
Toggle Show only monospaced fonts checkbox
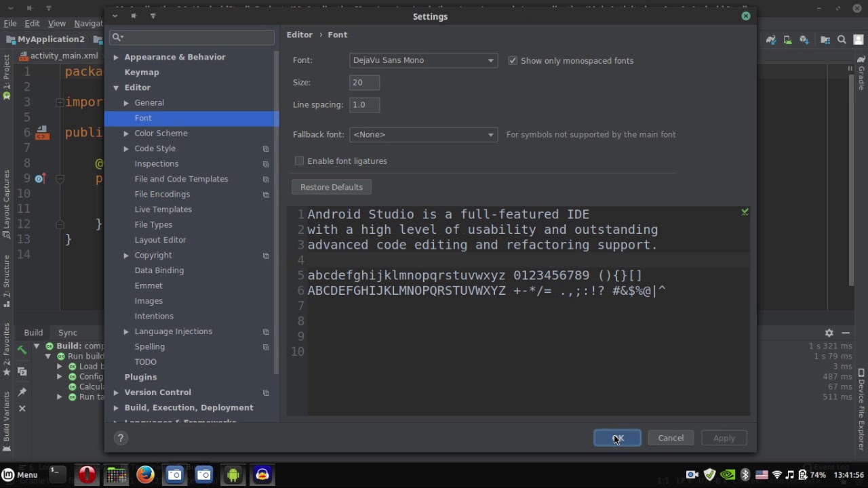[x=513, y=60]
